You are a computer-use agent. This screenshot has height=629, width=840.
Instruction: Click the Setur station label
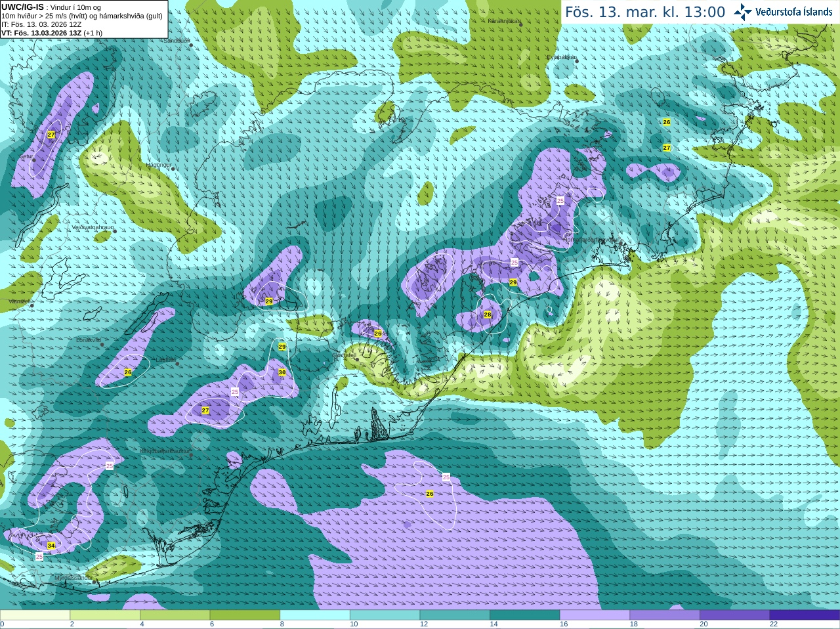[26, 157]
